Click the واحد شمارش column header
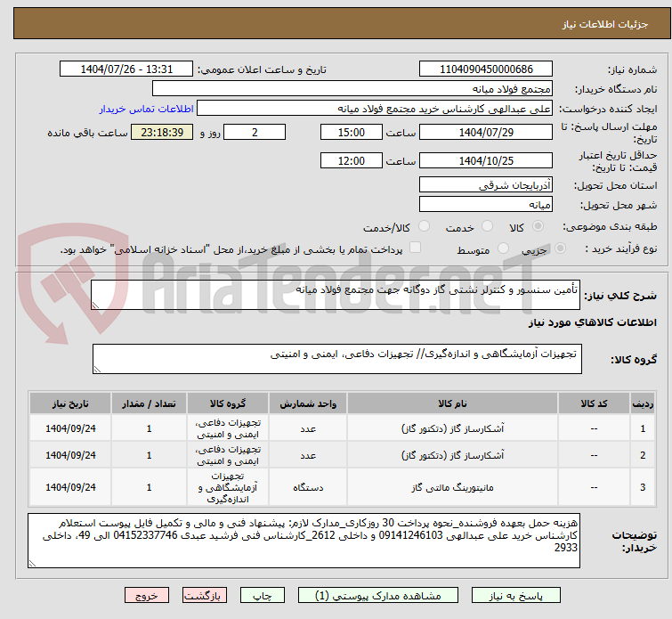Viewport: 672px width, 619px height. point(308,403)
